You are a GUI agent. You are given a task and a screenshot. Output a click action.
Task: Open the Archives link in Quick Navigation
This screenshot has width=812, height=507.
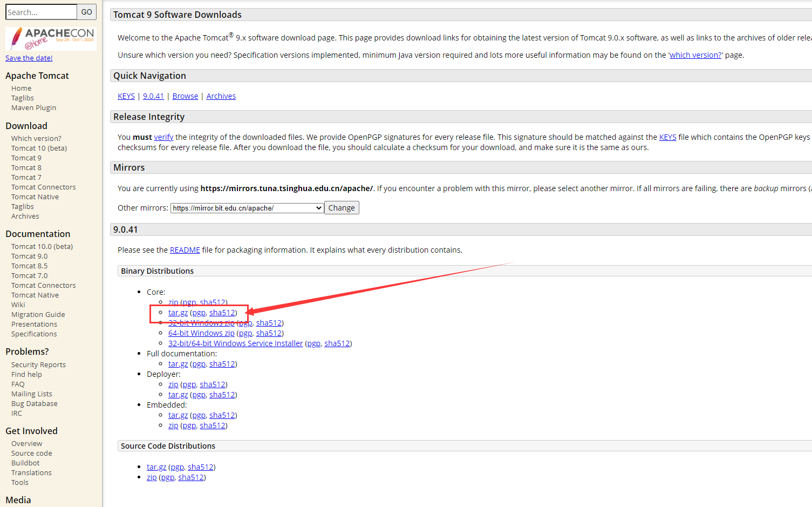tap(221, 96)
